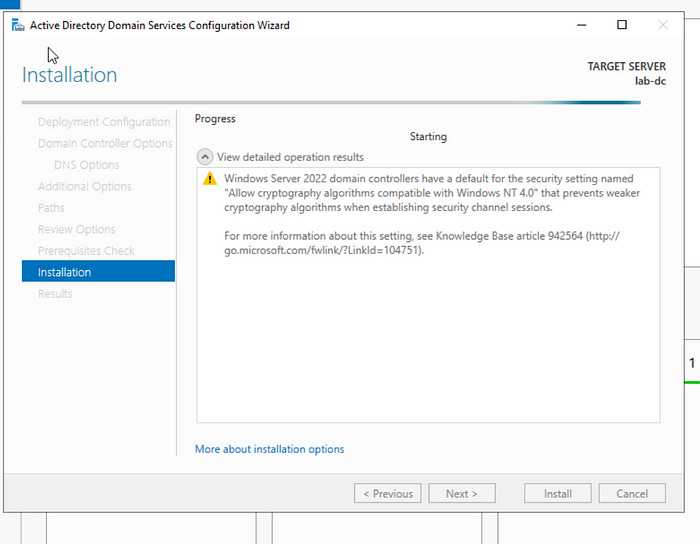Screen dimensions: 700x544
Task: Click the Windows Server 2022 warning message
Action: tap(432, 193)
